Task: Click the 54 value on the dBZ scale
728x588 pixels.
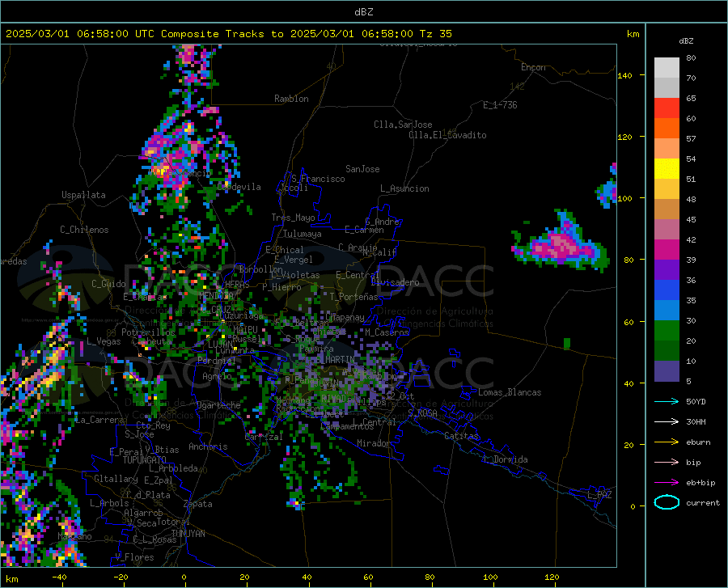Action: pos(691,159)
